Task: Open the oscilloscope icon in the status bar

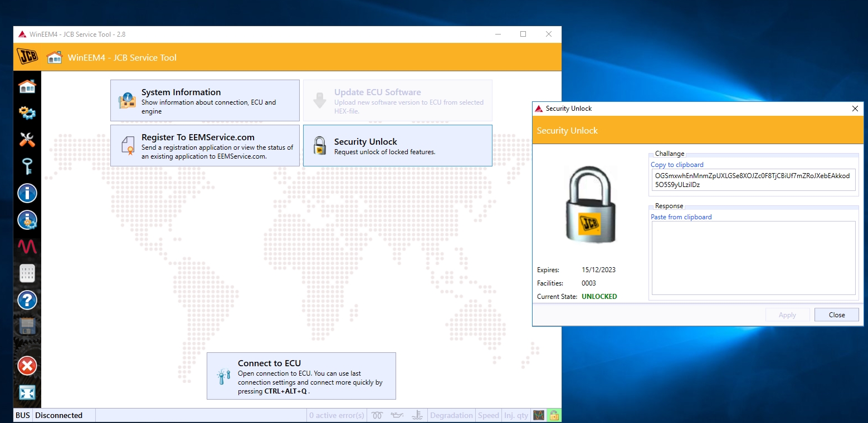Action: pyautogui.click(x=538, y=415)
